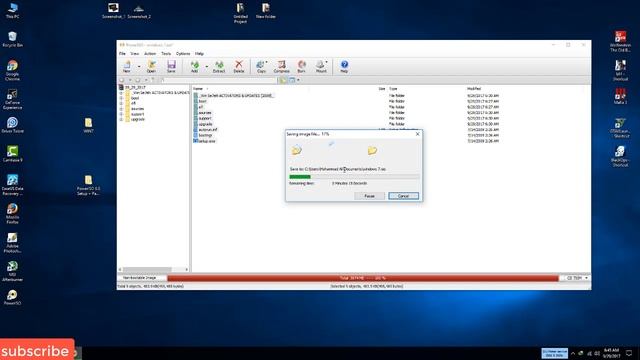Open Mozilla Firefox desktop icon
Screen dimensions: 640x360
(x=12, y=214)
